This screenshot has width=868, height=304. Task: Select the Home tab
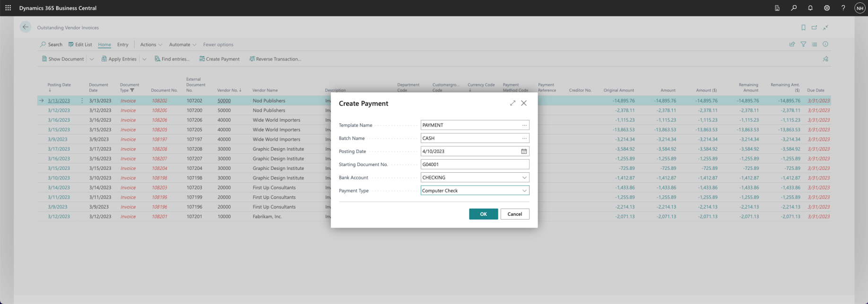click(104, 44)
